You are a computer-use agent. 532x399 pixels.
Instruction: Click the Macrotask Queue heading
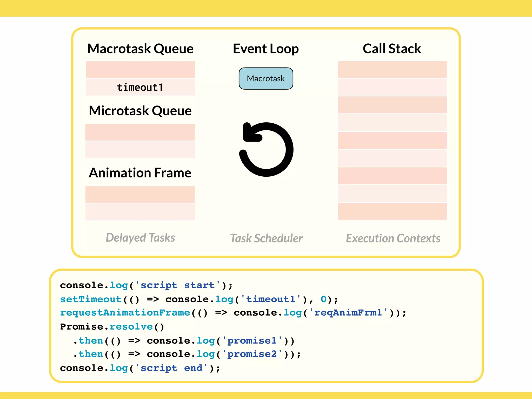(x=140, y=49)
